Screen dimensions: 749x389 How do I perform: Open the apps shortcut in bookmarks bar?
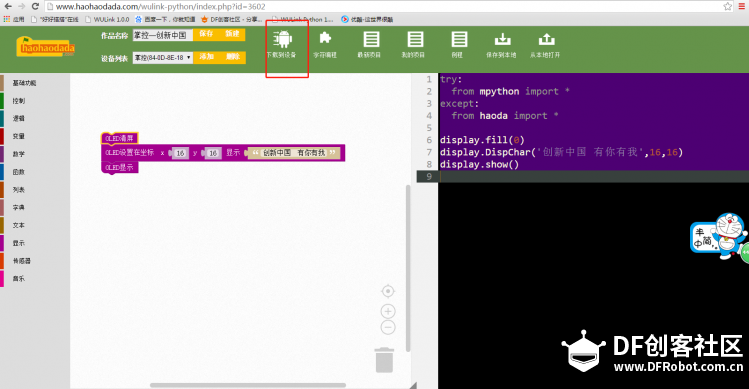pyautogui.click(x=13, y=20)
